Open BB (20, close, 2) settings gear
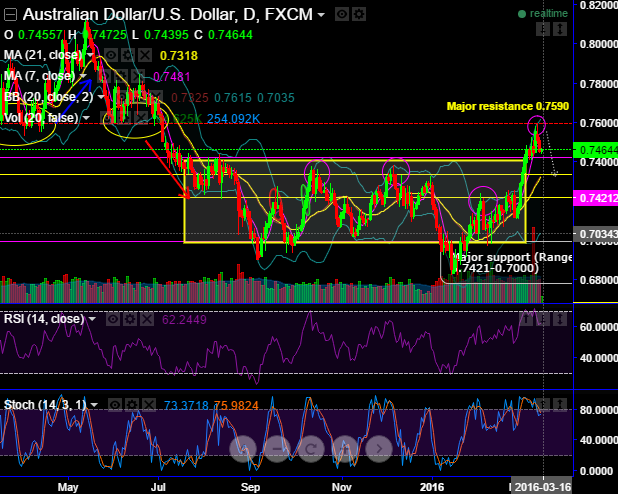Screen dimensions: 619x494 pyautogui.click(x=139, y=97)
